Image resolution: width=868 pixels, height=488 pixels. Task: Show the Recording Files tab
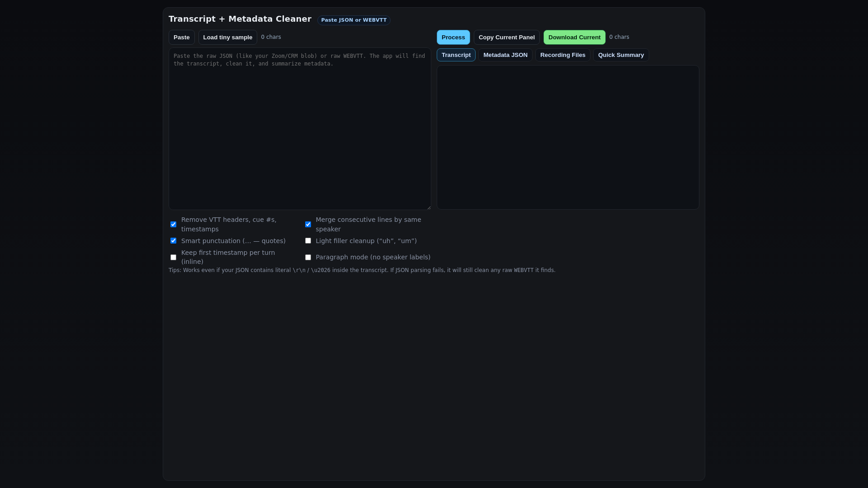click(x=562, y=55)
